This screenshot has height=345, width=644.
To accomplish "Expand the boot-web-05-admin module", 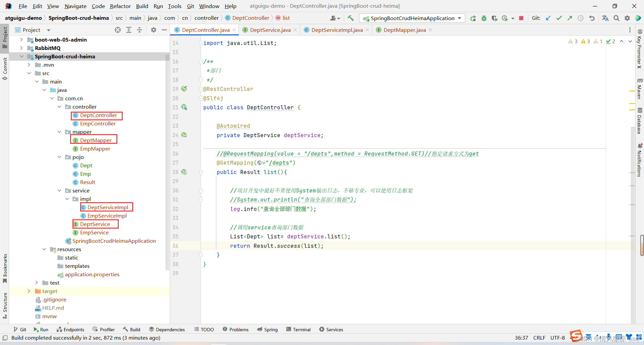I will 21,40.
